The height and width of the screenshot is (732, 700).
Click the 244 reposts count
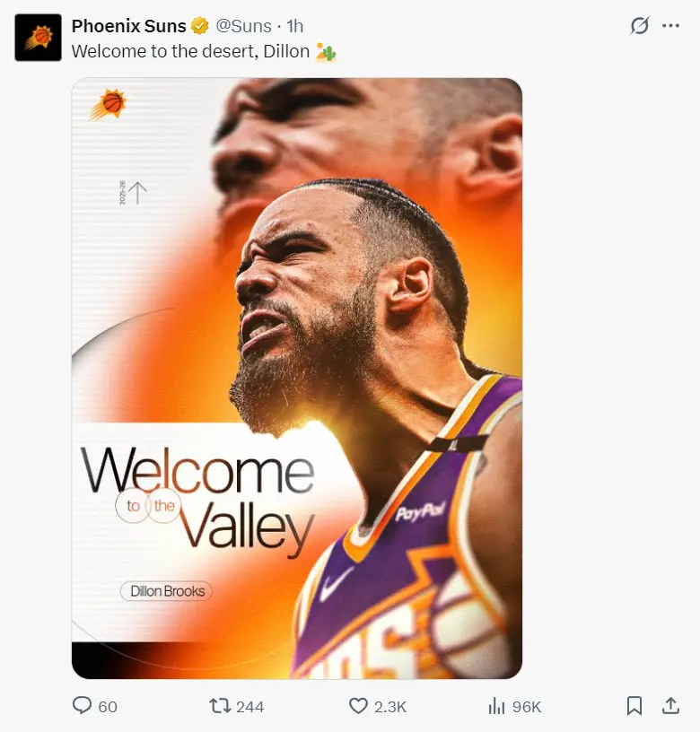(x=249, y=707)
